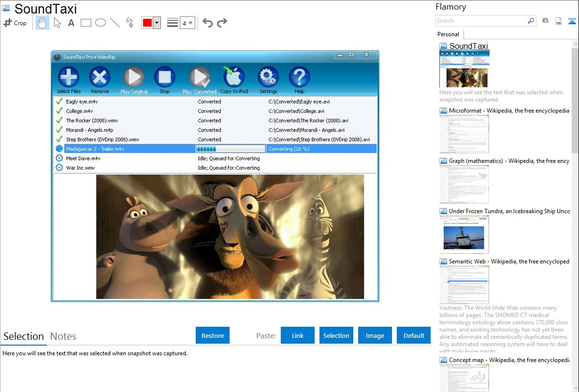Open the Microformat Wikipedia snapshot title
The width and height of the screenshot is (579, 392).
[x=509, y=111]
